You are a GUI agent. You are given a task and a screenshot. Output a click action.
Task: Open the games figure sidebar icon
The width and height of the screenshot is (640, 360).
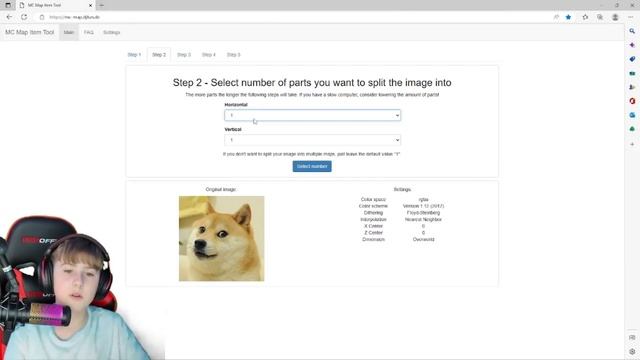[632, 87]
